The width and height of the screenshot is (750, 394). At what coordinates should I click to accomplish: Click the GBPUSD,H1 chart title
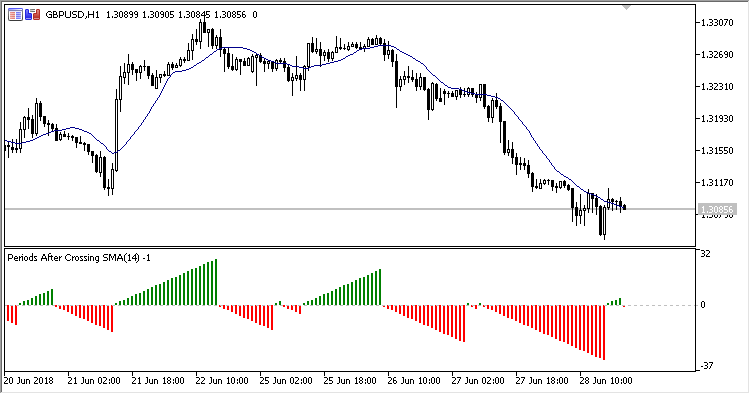(x=72, y=15)
